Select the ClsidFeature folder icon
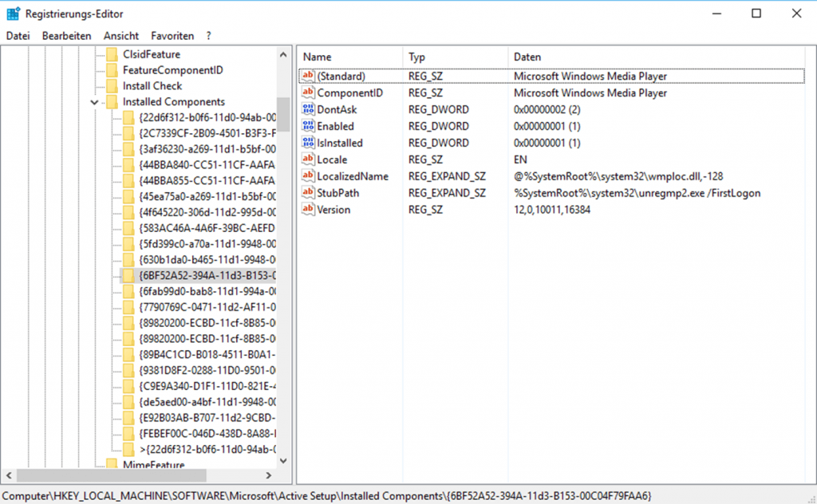The image size is (817, 504). [x=112, y=54]
